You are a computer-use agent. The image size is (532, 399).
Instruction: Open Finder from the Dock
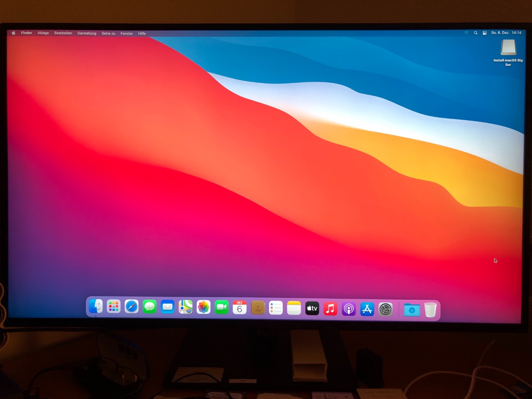[96, 306]
